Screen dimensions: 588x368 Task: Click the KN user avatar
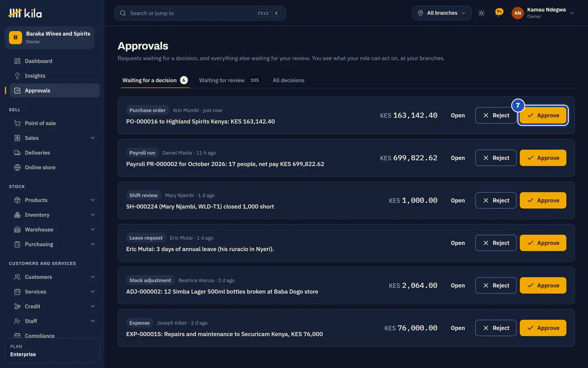(x=518, y=13)
